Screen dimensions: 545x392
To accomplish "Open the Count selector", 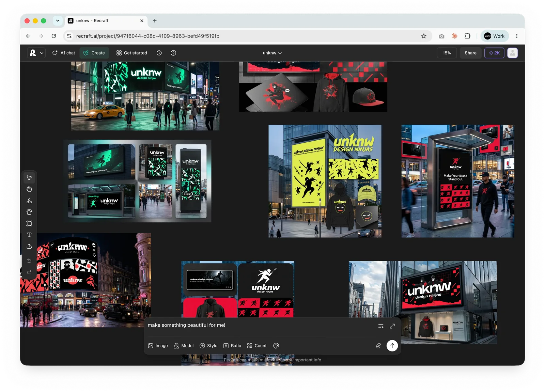I will click(x=257, y=346).
